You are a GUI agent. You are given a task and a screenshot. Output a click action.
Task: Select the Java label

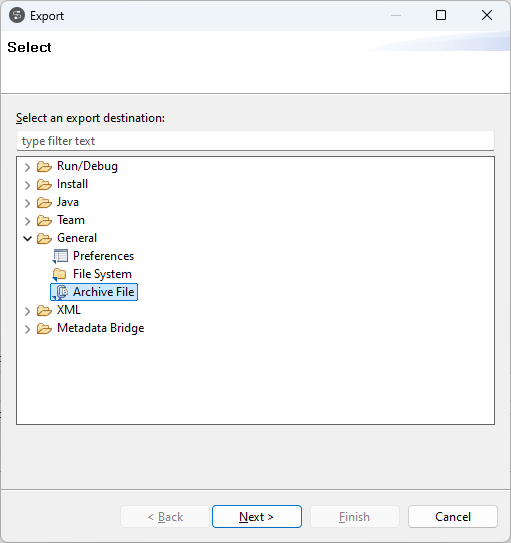pos(68,202)
